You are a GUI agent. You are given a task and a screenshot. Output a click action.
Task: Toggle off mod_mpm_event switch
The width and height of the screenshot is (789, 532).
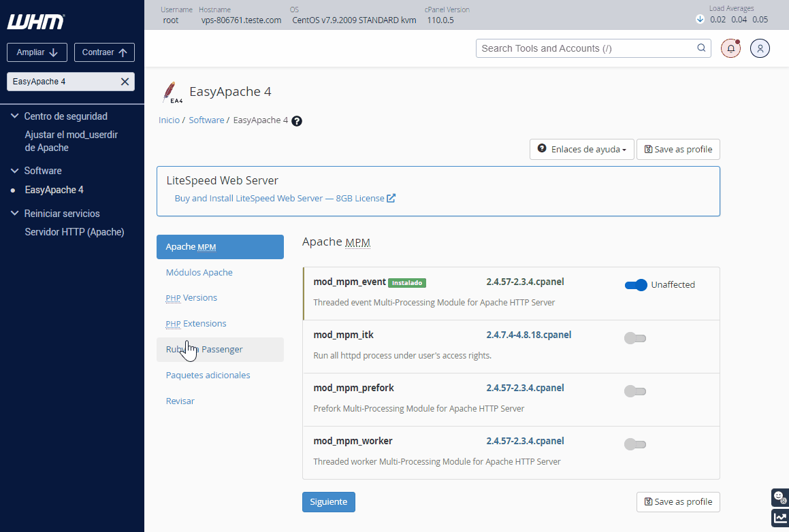[x=636, y=285]
